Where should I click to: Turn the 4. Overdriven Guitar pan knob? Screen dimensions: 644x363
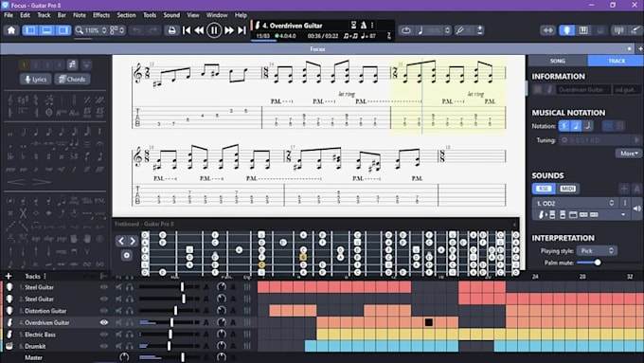click(x=222, y=322)
